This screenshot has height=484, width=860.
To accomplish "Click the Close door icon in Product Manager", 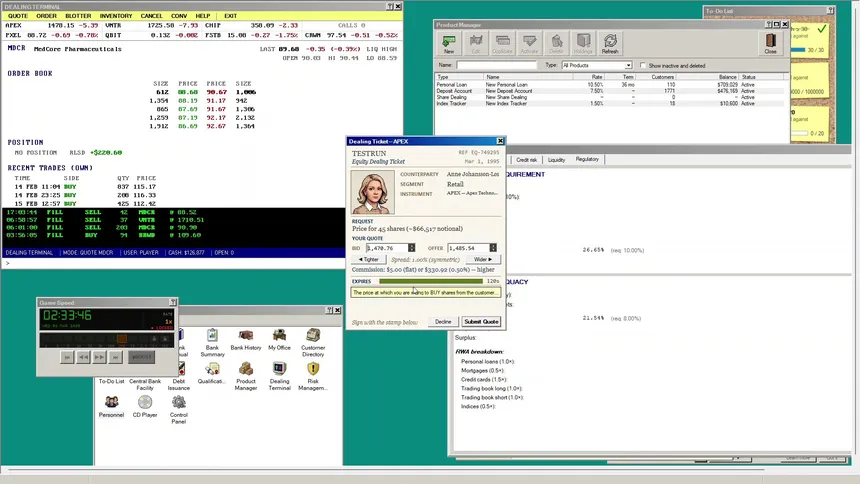I will tap(771, 43).
